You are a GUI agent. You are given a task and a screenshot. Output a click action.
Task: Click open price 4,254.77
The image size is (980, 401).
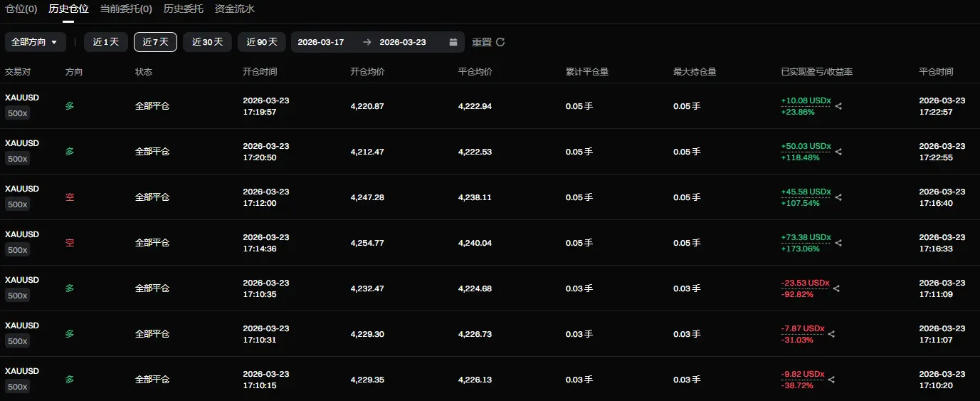(x=367, y=243)
